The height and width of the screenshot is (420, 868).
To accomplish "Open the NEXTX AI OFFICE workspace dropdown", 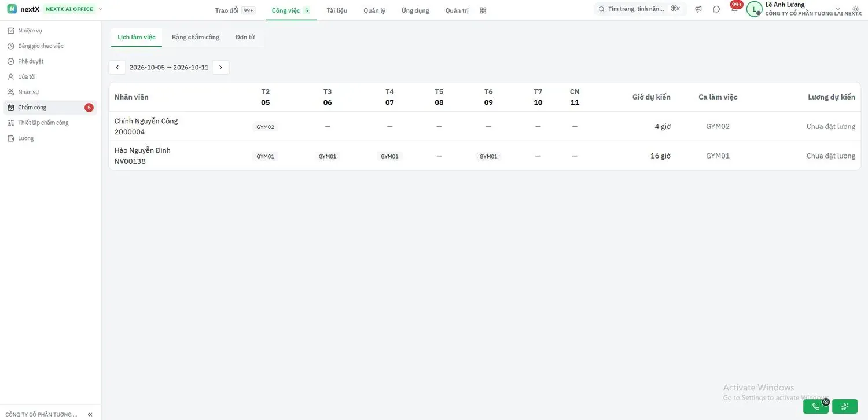I will pyautogui.click(x=73, y=9).
